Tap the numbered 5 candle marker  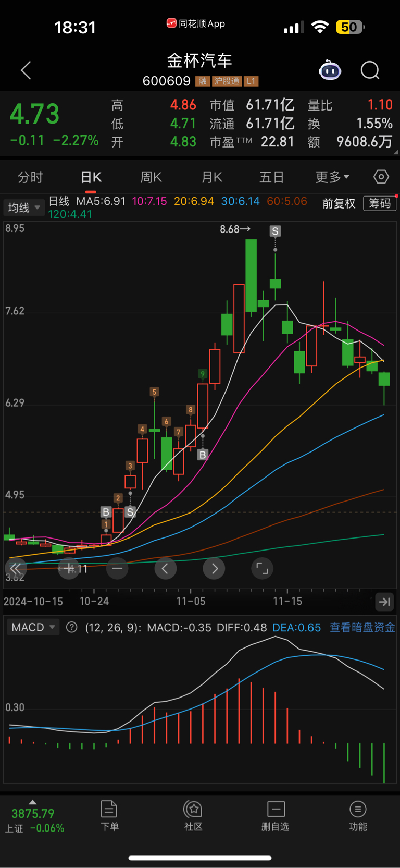(154, 392)
